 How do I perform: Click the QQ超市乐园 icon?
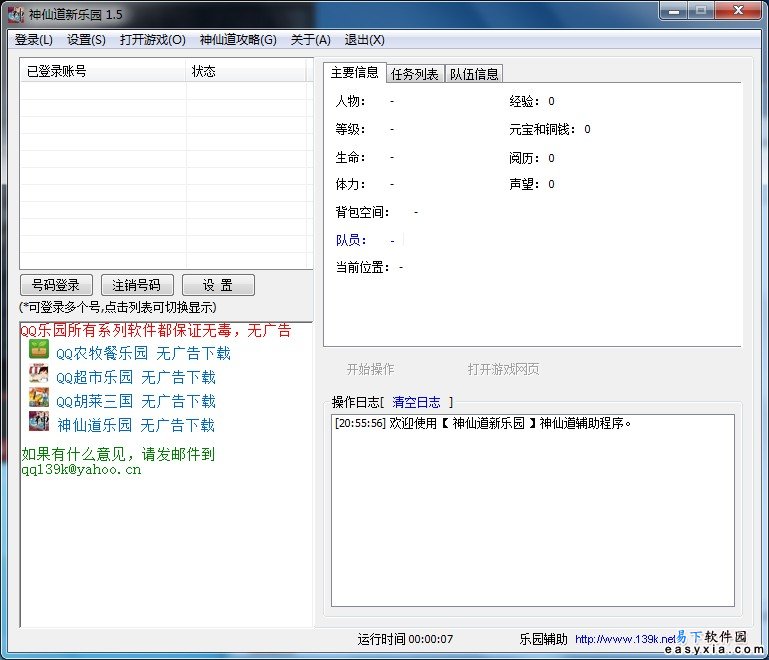[39, 375]
